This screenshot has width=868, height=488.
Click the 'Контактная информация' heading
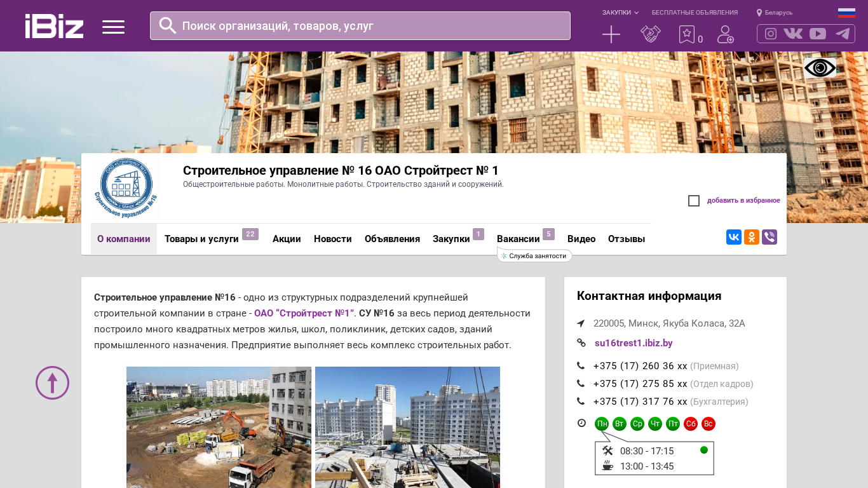pyautogui.click(x=649, y=296)
